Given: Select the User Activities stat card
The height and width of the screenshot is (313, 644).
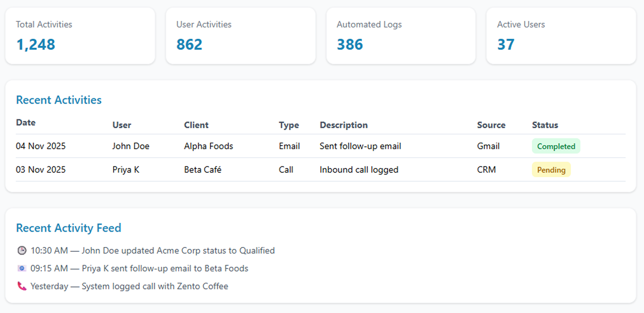Looking at the screenshot, I should [x=240, y=36].
